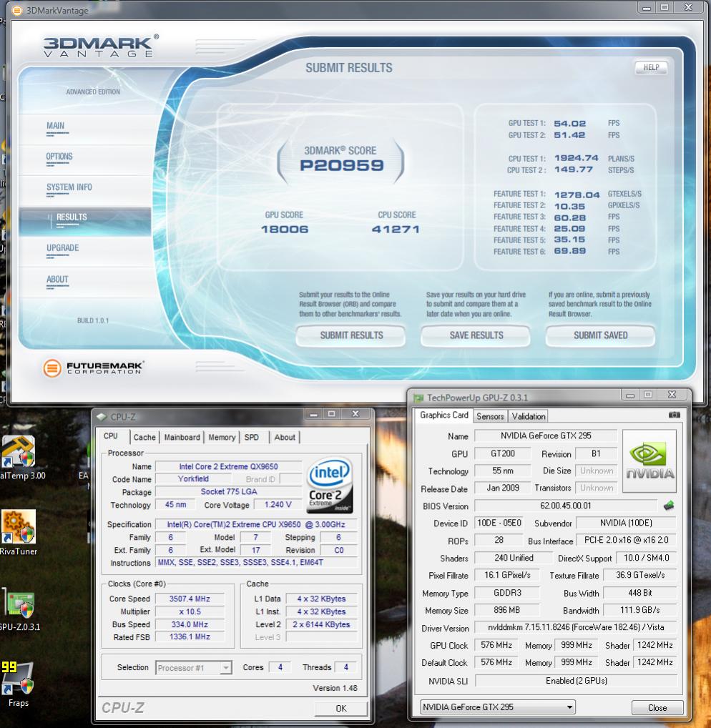
Task: Click the Shaders value 240 Unified
Action: tap(514, 558)
